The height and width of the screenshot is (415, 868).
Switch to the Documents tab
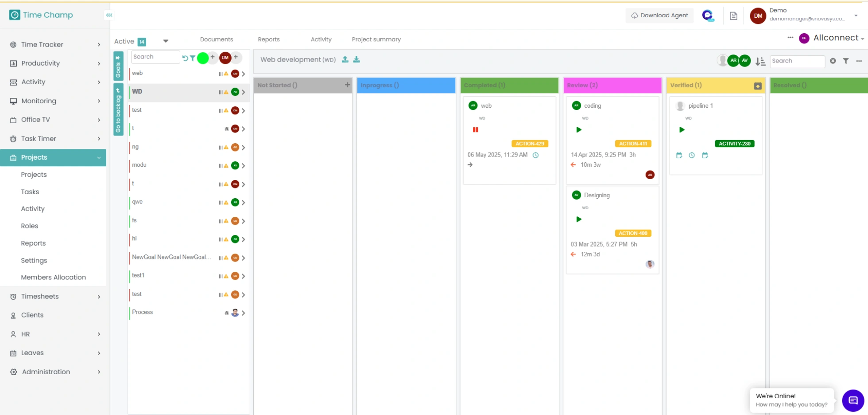tap(217, 39)
